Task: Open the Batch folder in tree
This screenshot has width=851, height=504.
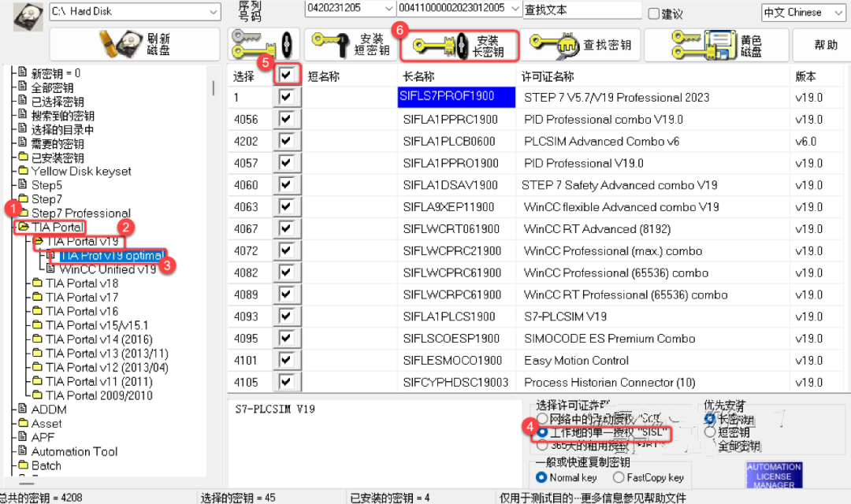Action: pyautogui.click(x=46, y=465)
